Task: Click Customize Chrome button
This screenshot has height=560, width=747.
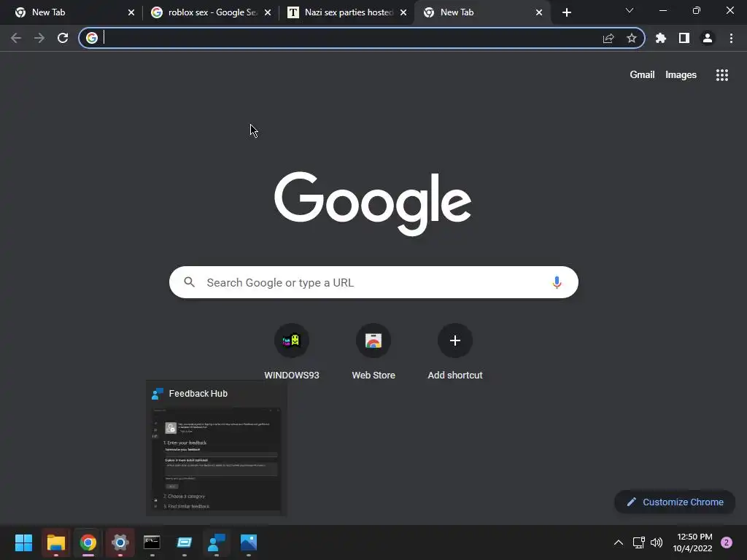Action: pyautogui.click(x=675, y=502)
